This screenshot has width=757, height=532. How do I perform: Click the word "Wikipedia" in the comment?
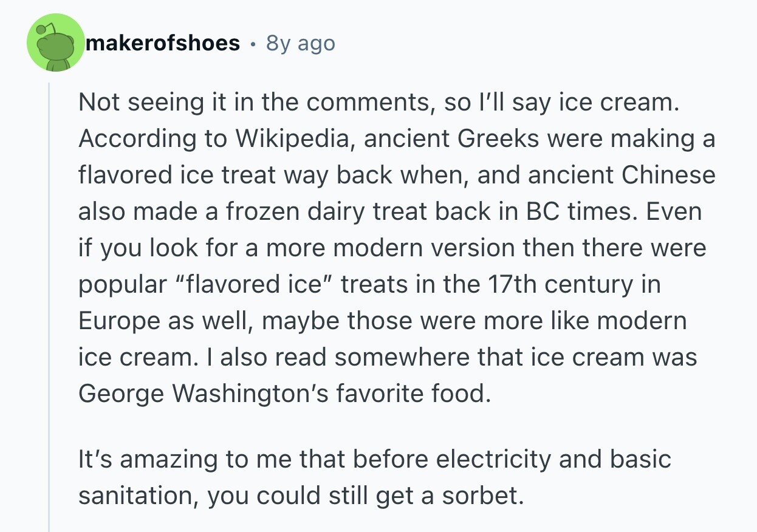coord(290,139)
